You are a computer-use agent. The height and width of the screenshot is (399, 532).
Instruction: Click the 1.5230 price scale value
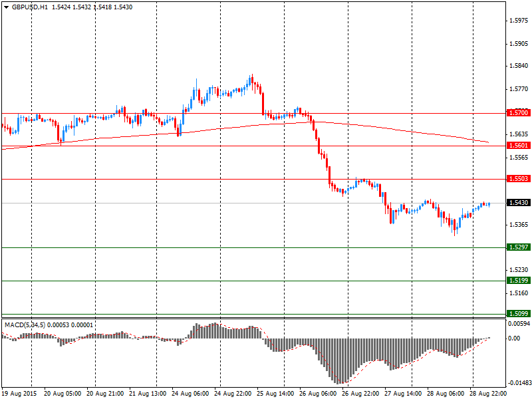519,270
